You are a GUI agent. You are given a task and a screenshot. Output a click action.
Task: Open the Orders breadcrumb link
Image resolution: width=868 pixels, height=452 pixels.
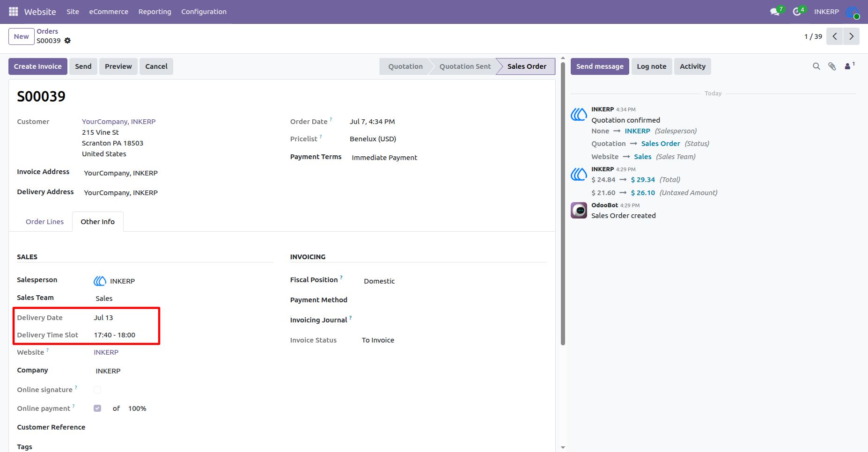pos(47,31)
